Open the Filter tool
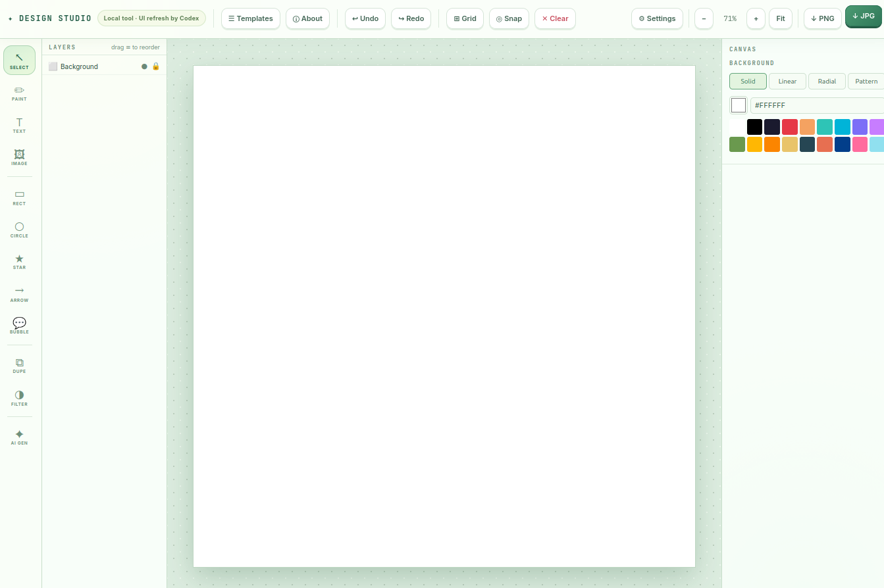Viewport: 884px width, 588px height. (19, 398)
